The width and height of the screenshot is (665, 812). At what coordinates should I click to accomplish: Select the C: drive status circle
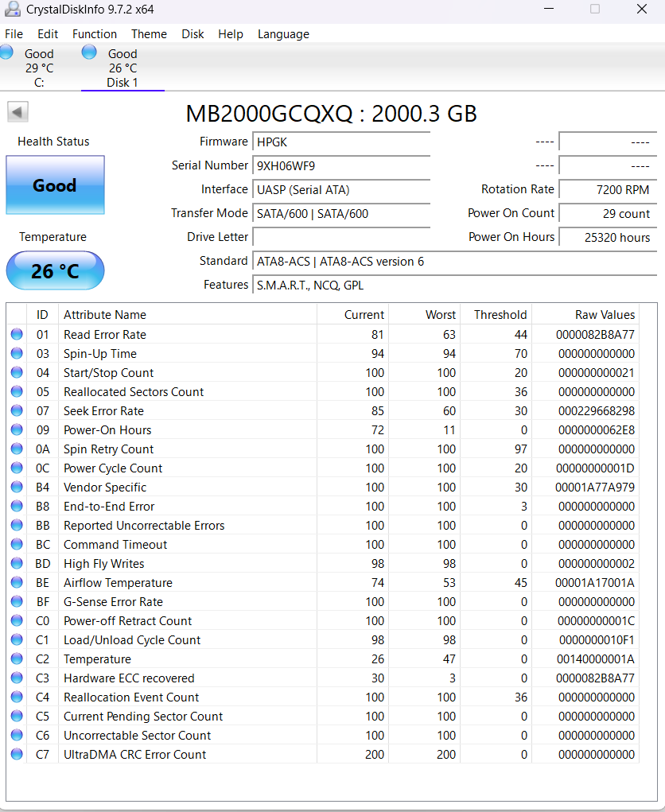pyautogui.click(x=7, y=51)
